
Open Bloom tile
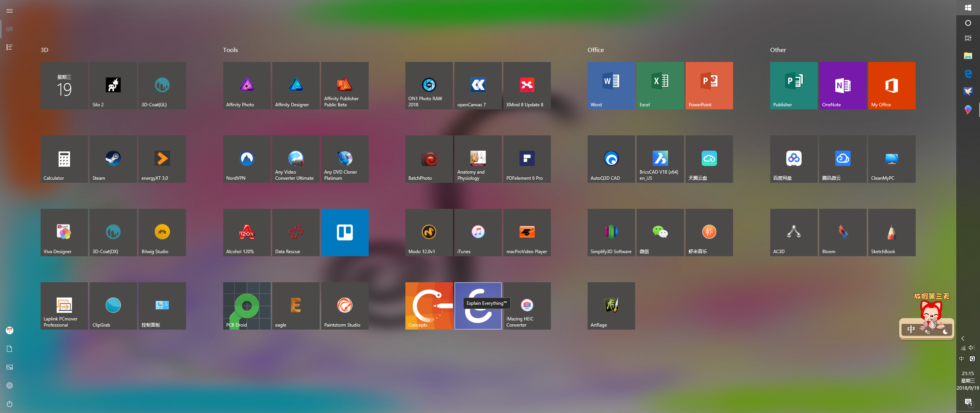[843, 233]
